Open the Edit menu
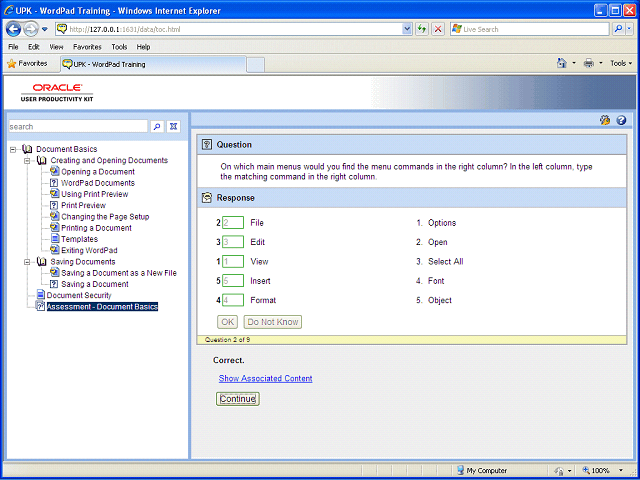This screenshot has width=640, height=480. pyautogui.click(x=34, y=47)
